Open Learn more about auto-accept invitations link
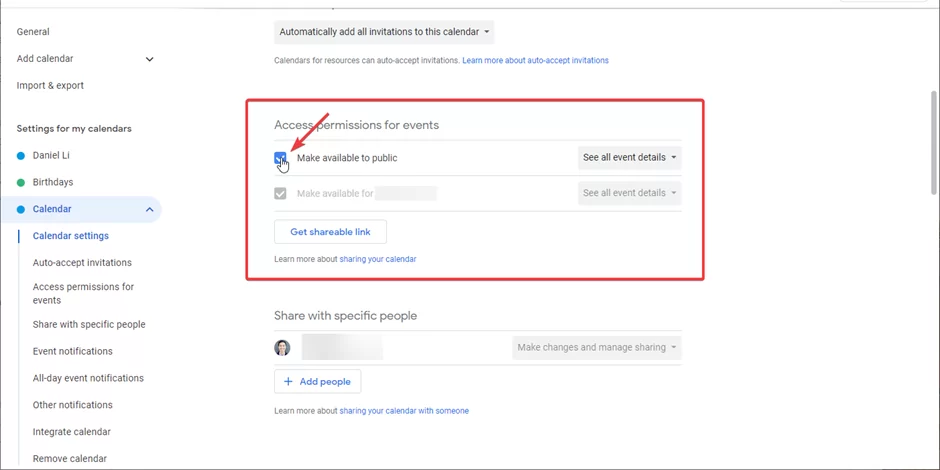 click(x=535, y=61)
